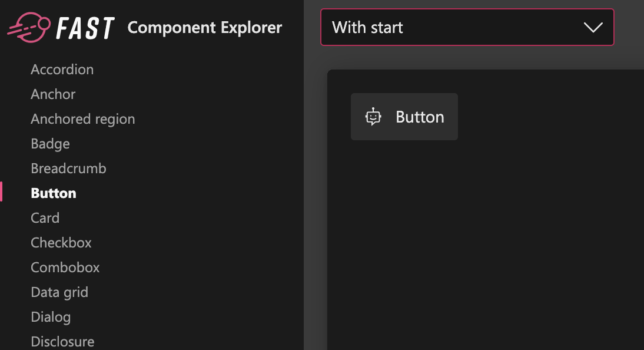Select the currently active Button entry
Viewport: 644px width, 350px height.
click(53, 193)
